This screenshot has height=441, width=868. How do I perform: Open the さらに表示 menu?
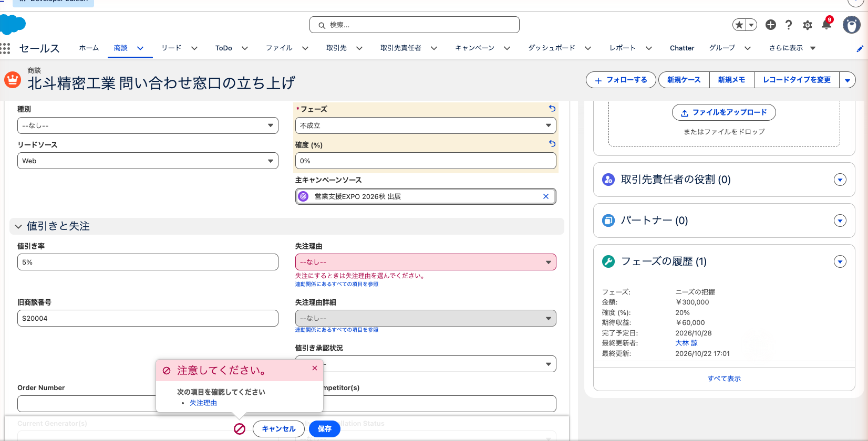(x=792, y=48)
